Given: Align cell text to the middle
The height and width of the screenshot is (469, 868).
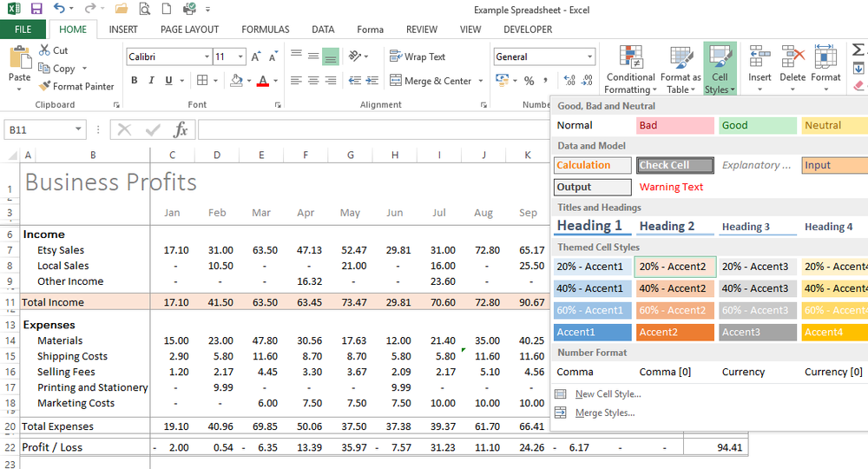Looking at the screenshot, I should (313, 56).
